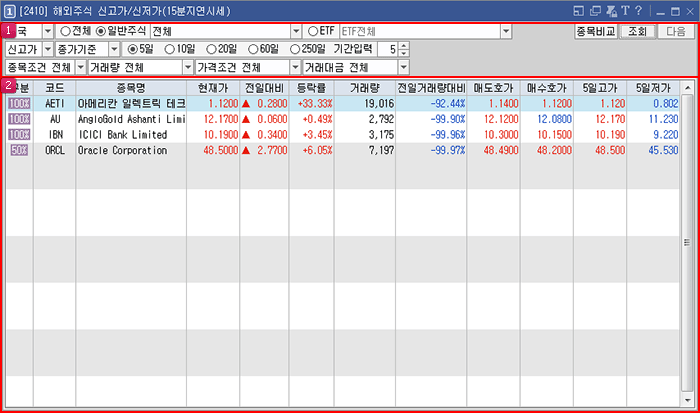The width and height of the screenshot is (700, 413).
Task: Sort by the 코드 column header
Action: coord(54,88)
